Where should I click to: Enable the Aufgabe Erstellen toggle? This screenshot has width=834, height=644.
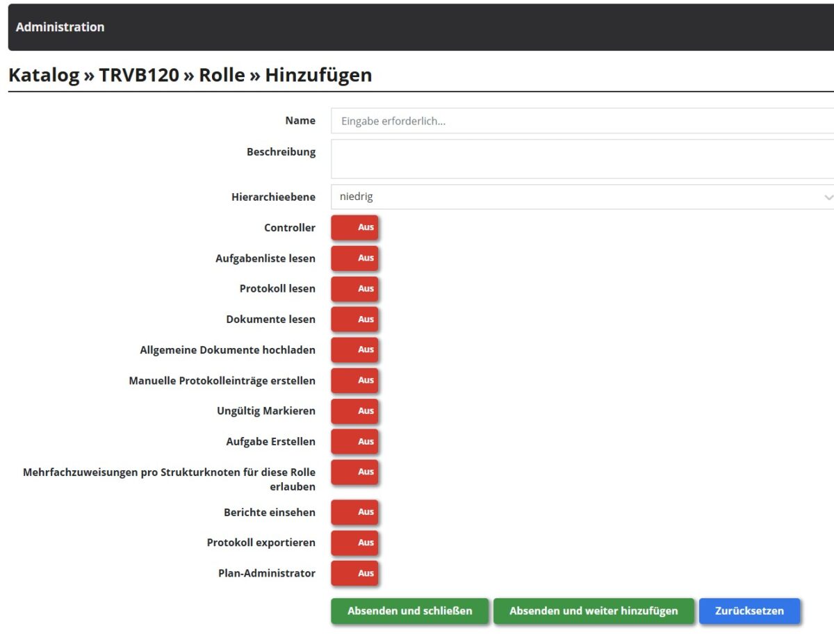coord(354,442)
